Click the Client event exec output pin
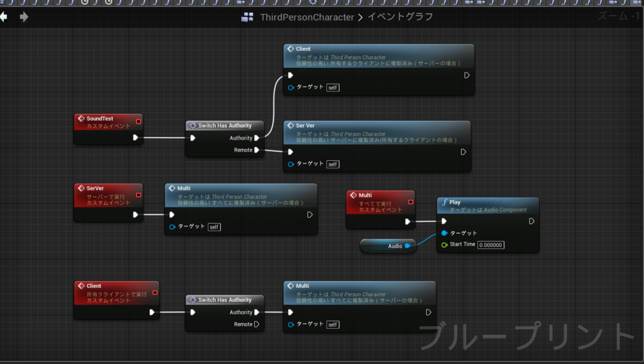644x364 pixels. (152, 312)
